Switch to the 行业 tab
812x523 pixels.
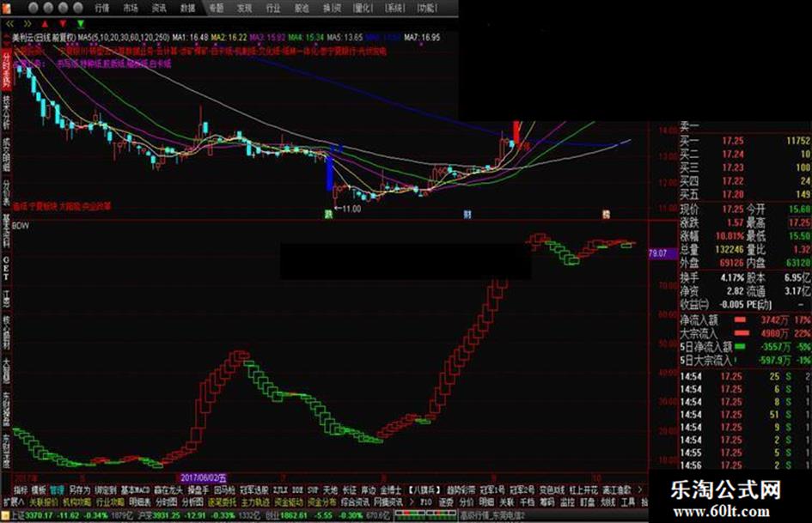point(273,8)
